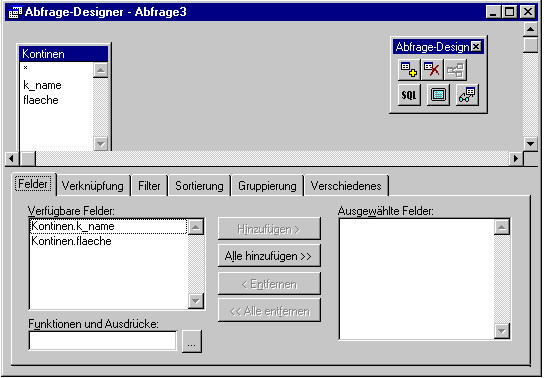Viewport: 544px width, 378px height.
Task: Click the Abfrage-Designer title bar window icon
Action: point(15,12)
